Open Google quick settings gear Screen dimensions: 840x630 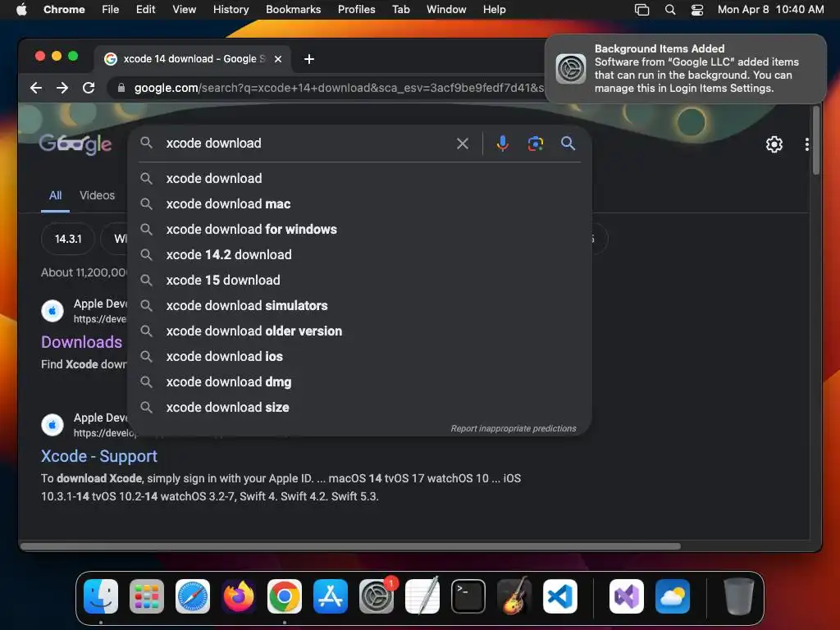click(774, 144)
